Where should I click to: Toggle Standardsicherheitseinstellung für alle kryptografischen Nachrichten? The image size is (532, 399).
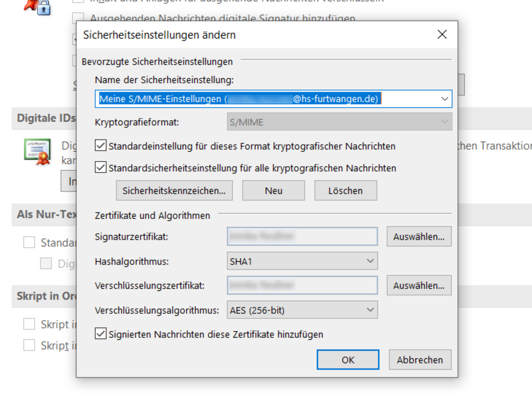click(x=101, y=168)
